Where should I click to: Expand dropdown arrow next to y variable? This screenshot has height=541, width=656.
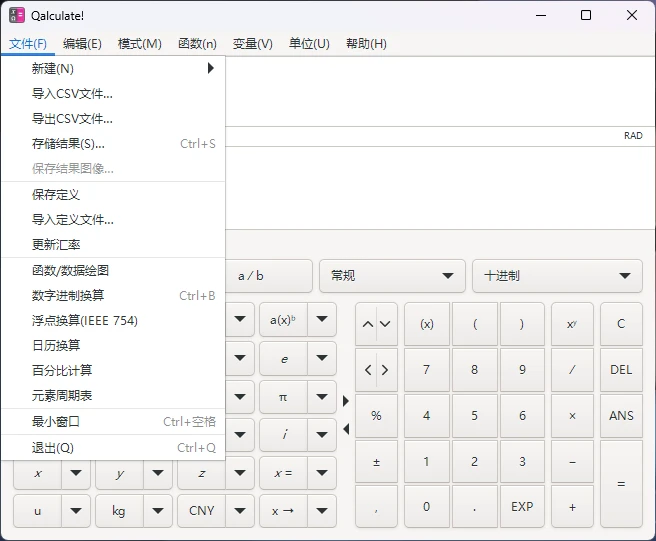[158, 473]
